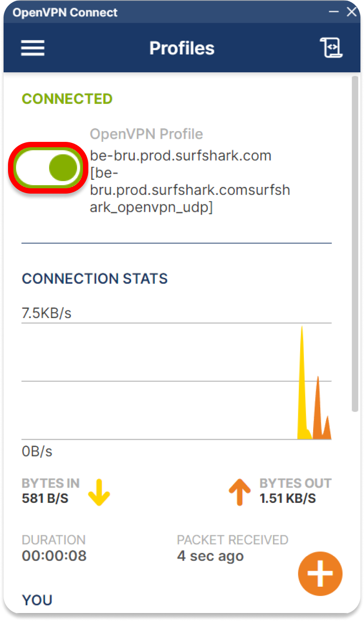
Task: Click the OpenVPN Profile label
Action: [x=146, y=134]
